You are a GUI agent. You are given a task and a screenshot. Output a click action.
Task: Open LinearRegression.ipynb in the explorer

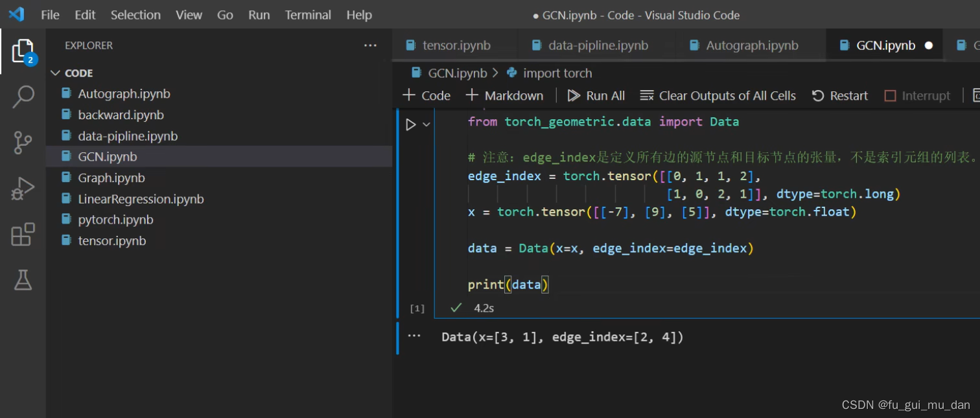219,199
